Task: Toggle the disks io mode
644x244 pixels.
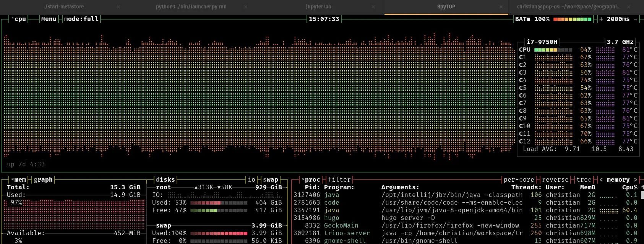Action: (251, 180)
